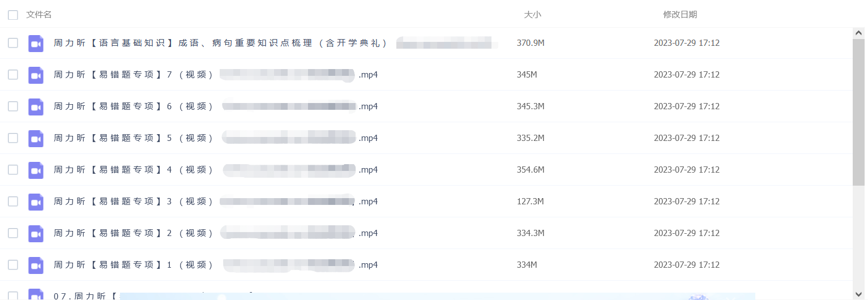Open the 周力昕【易错题专项】6（视频）file
The image size is (868, 300).
pos(216,106)
